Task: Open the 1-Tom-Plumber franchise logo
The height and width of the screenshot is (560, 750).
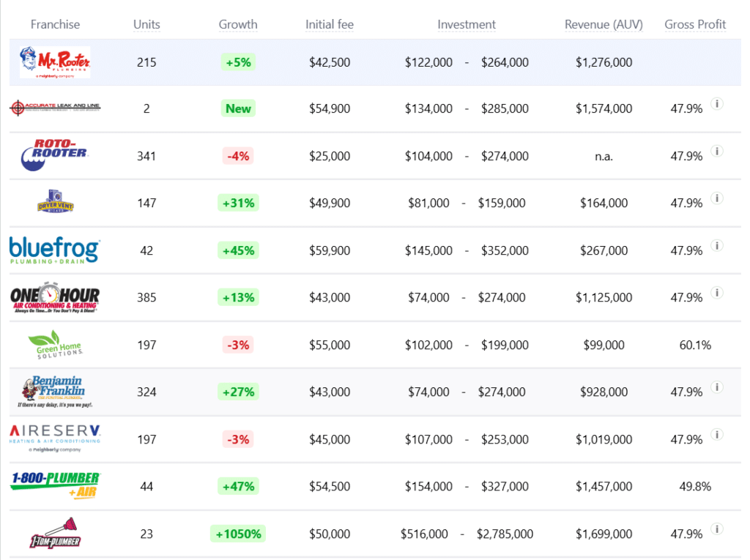Action: point(55,533)
